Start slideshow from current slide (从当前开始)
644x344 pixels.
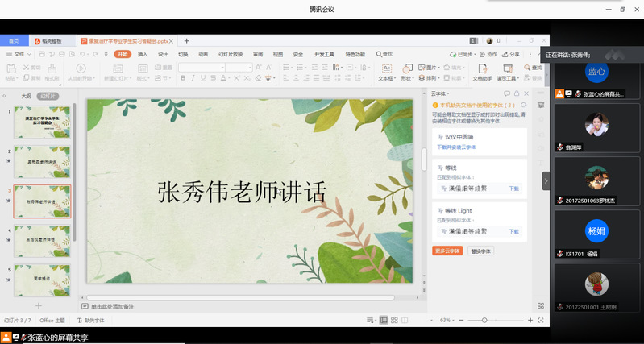pos(80,70)
